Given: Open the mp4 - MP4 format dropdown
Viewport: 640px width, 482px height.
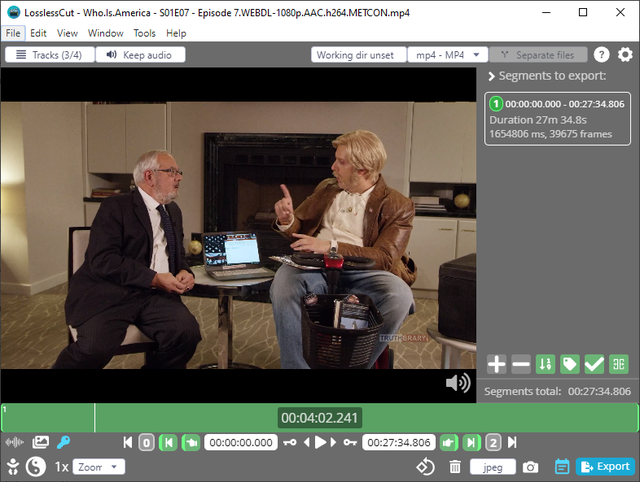Looking at the screenshot, I should (x=448, y=55).
